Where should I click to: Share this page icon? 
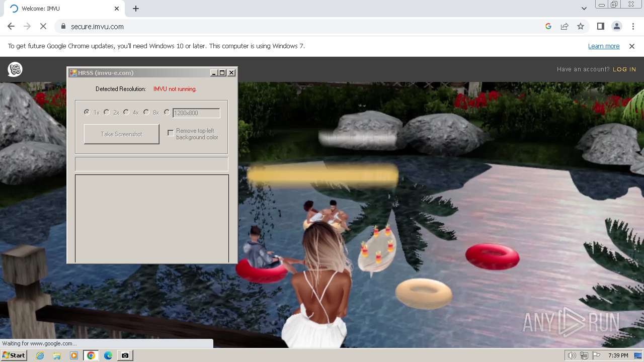565,26
